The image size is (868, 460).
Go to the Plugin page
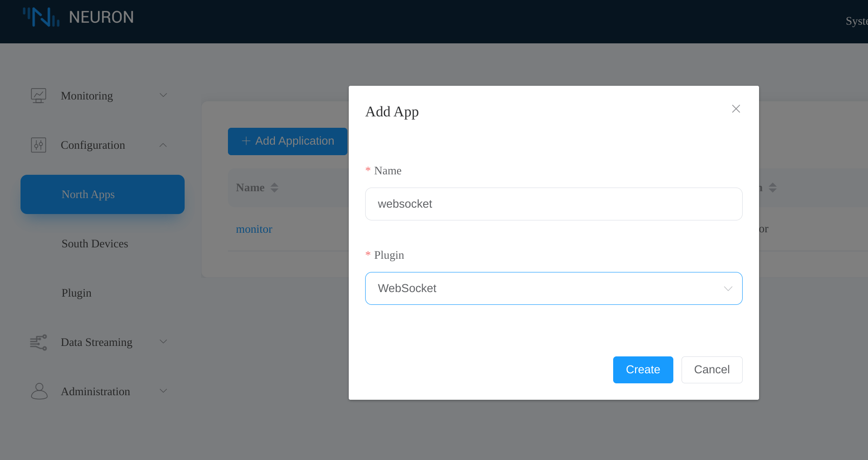76,293
